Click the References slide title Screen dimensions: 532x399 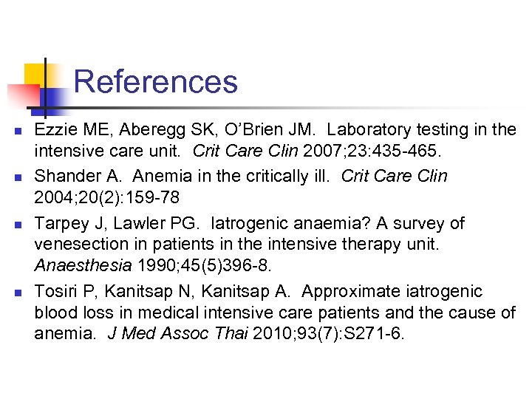(x=156, y=81)
